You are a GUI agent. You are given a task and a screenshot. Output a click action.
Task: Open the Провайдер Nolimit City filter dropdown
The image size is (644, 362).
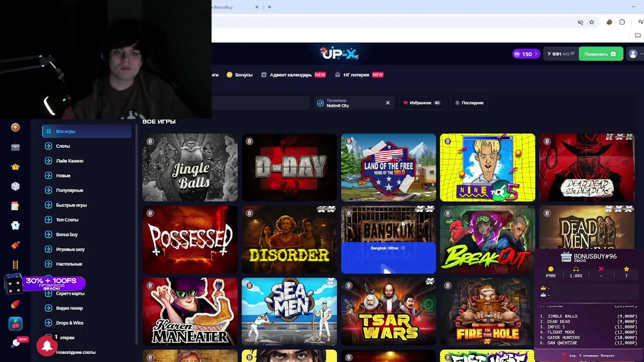pos(354,103)
